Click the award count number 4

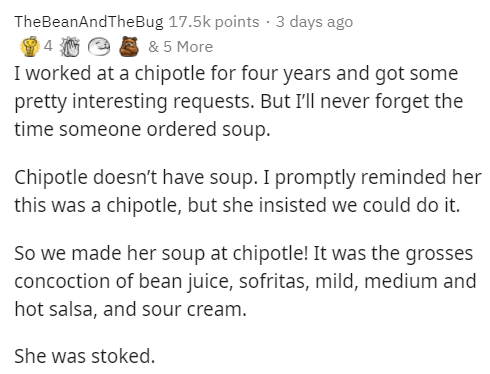(x=48, y=46)
